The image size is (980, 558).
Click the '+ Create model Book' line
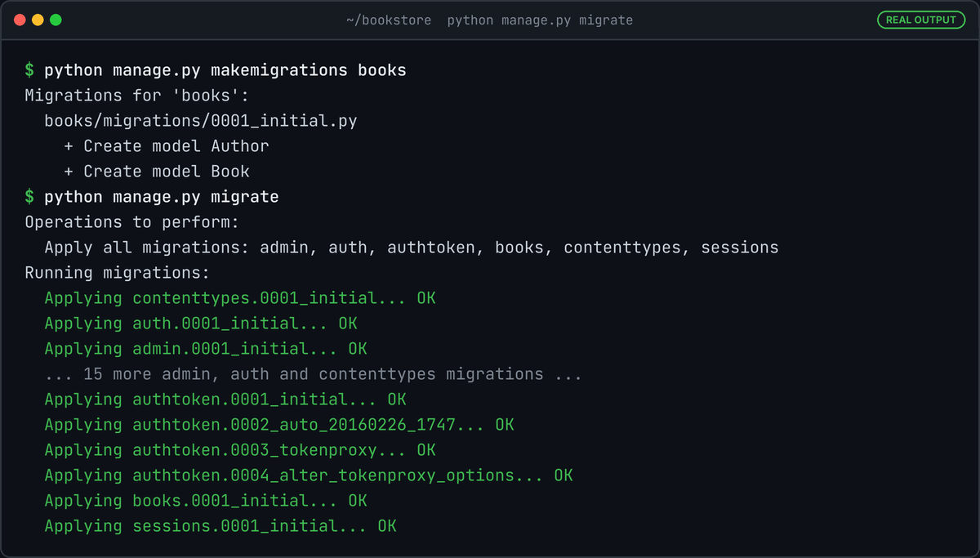(157, 172)
